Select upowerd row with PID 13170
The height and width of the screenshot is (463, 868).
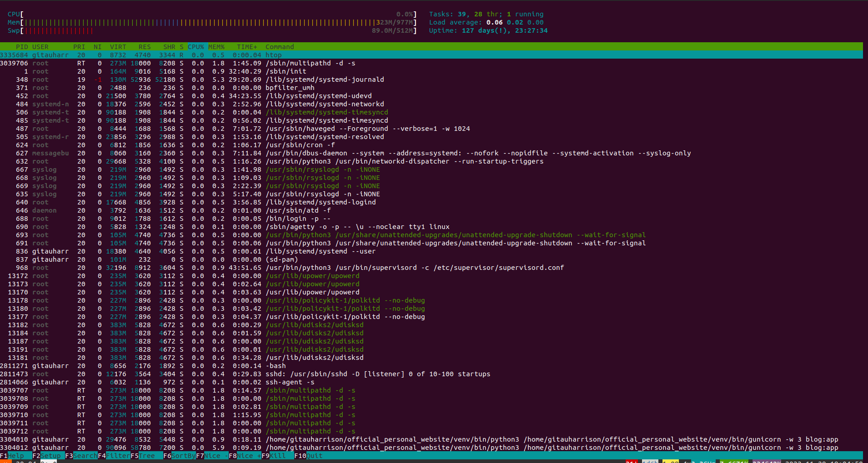[x=431, y=292]
